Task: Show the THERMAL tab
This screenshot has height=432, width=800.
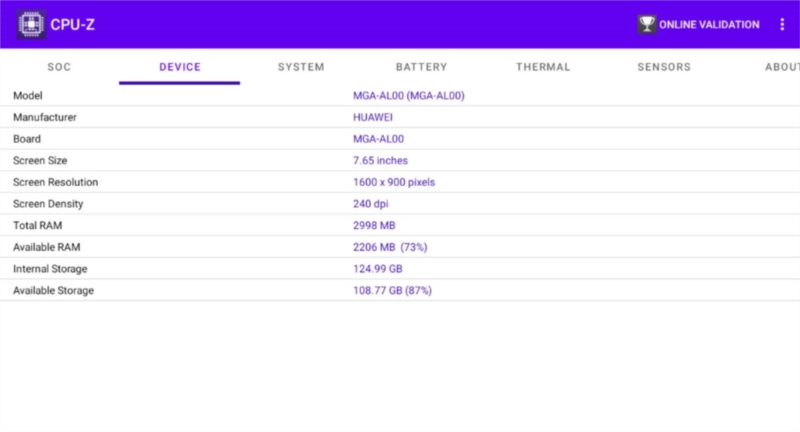Action: (543, 67)
